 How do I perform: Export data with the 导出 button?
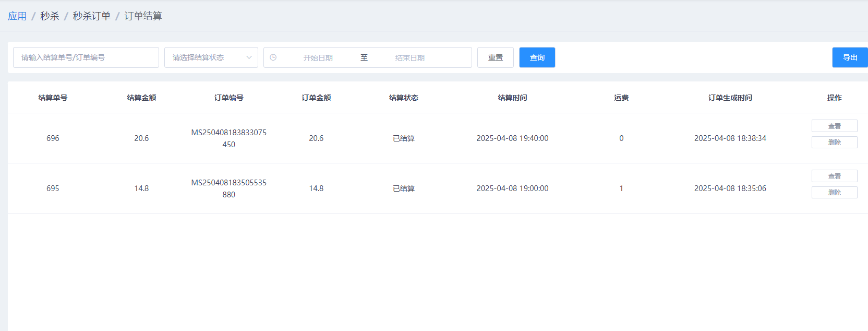click(850, 57)
